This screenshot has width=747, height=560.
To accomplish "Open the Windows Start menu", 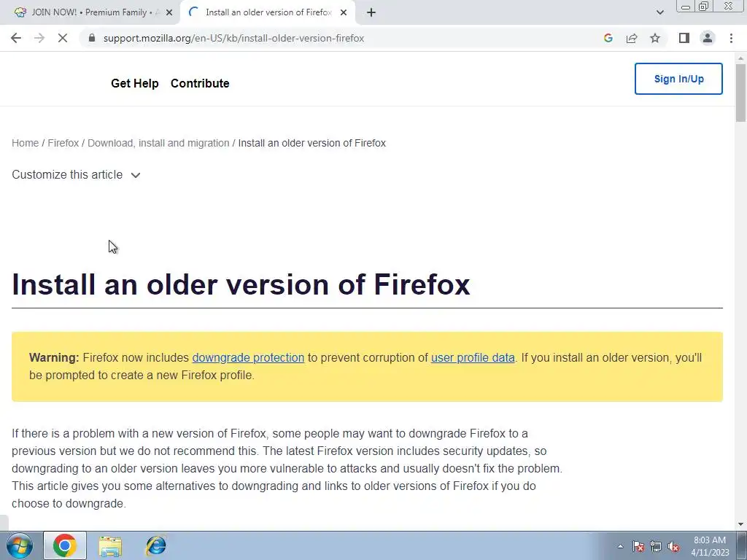I will tap(20, 545).
